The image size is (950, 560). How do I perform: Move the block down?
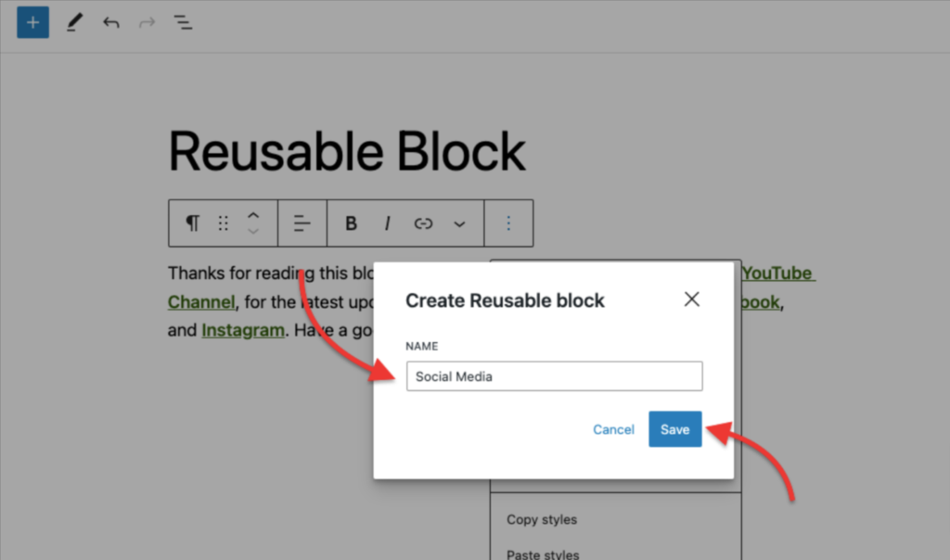253,231
